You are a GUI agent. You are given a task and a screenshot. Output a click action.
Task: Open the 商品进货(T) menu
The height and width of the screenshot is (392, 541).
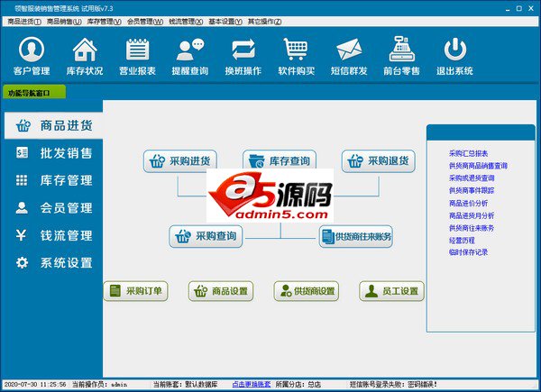point(24,22)
